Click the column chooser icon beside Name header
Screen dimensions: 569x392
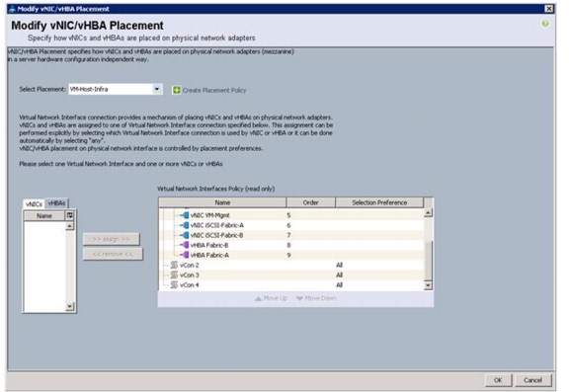point(70,215)
